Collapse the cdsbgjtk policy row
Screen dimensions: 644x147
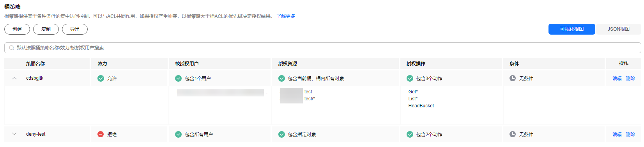pyautogui.click(x=14, y=78)
